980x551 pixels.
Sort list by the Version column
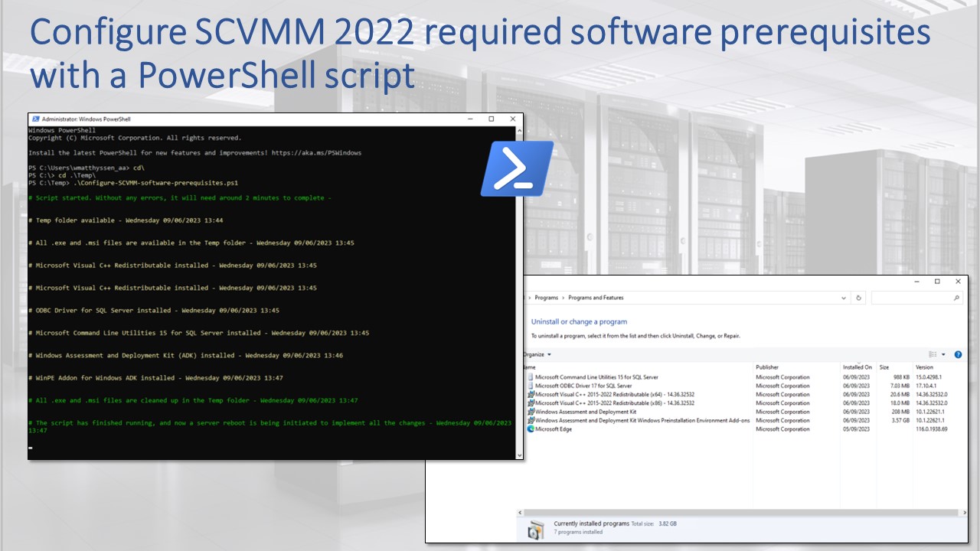click(924, 367)
